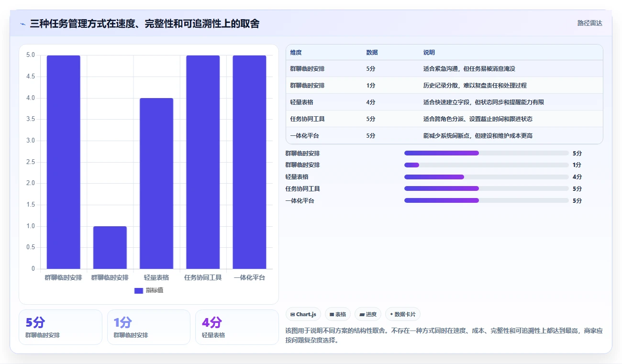Image resolution: width=622 pixels, height=364 pixels.
Task: Click the 数据 table column header
Action: coord(372,53)
